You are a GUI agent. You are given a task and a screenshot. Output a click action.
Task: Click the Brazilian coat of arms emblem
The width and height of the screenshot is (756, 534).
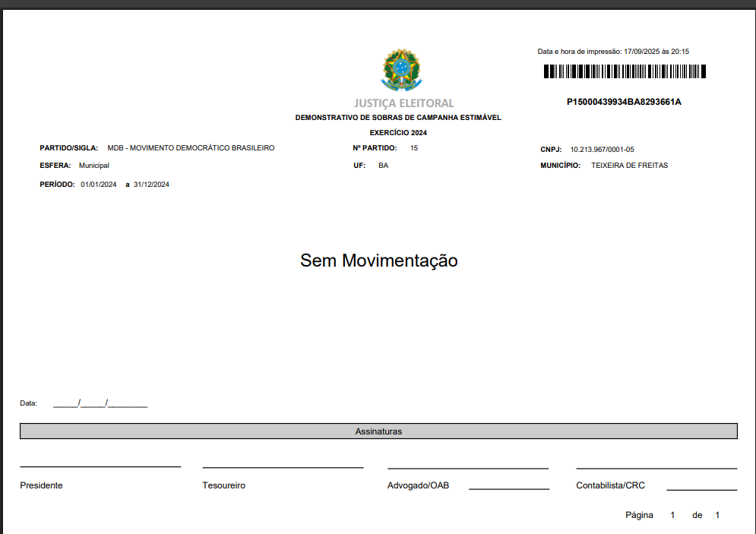point(403,70)
